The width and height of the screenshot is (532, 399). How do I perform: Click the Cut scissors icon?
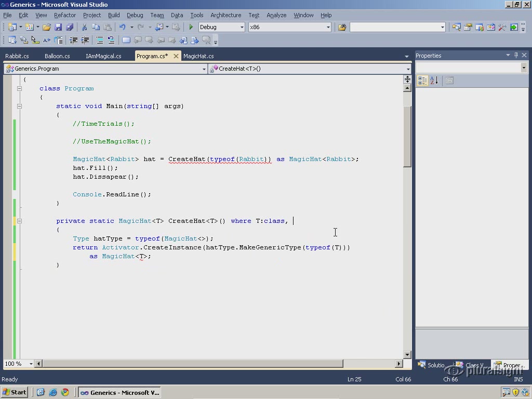85,27
